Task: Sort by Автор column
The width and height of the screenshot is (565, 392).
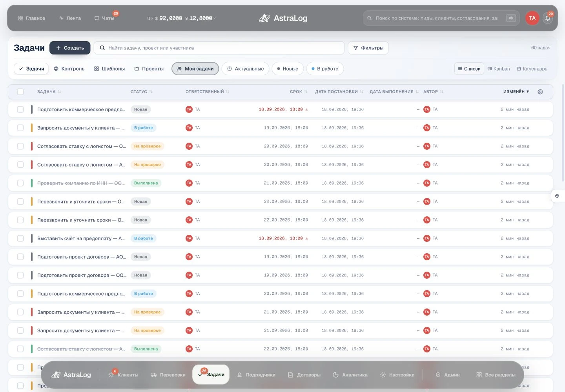Action: coord(433,92)
